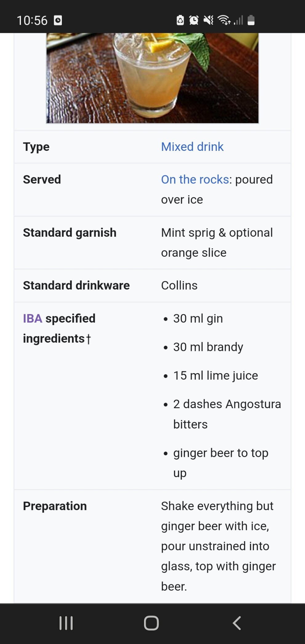
Task: Tap the battery indicator icon
Action: [x=251, y=20]
